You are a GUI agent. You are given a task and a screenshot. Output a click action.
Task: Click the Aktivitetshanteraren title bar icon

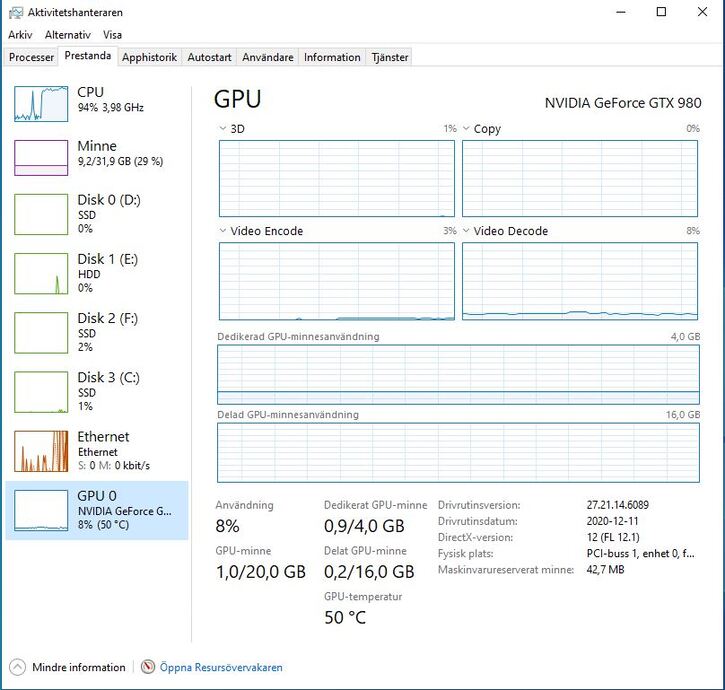point(16,12)
